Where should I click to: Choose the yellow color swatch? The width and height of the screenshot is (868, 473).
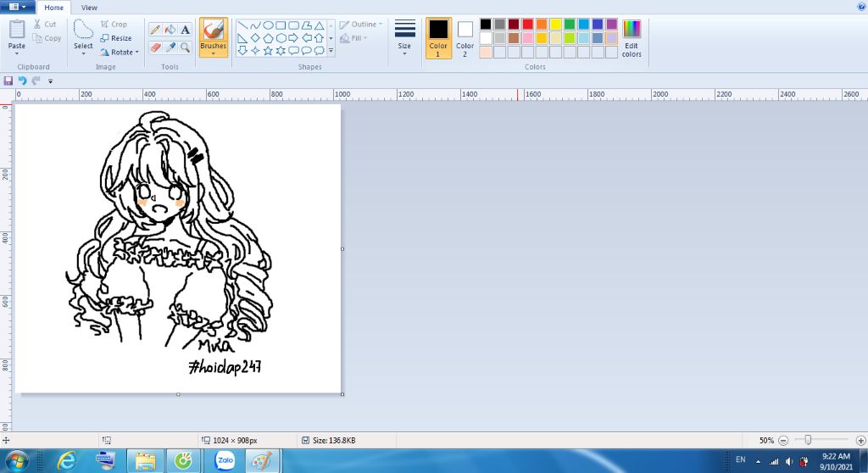coord(555,24)
